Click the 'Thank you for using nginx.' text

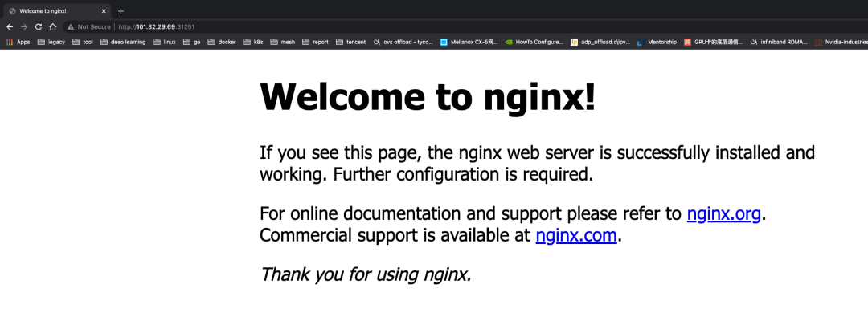tap(366, 274)
